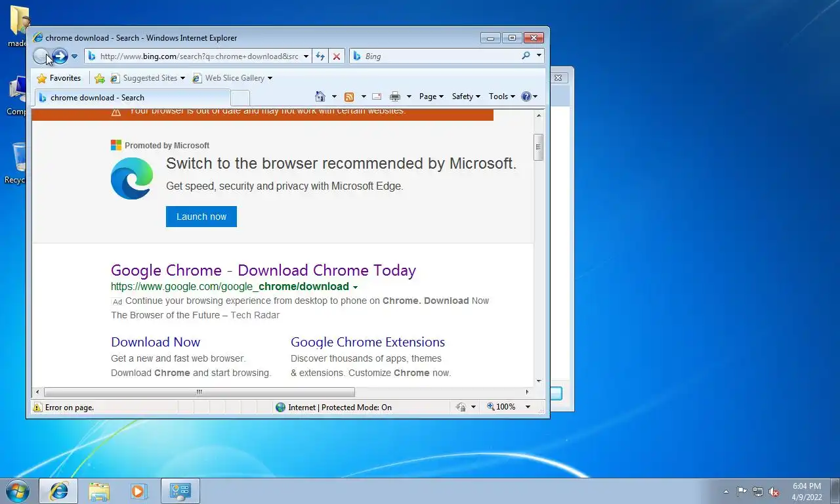Viewport: 840px width, 504px height.
Task: Click the vertical scrollbar up arrow
Action: click(x=539, y=115)
